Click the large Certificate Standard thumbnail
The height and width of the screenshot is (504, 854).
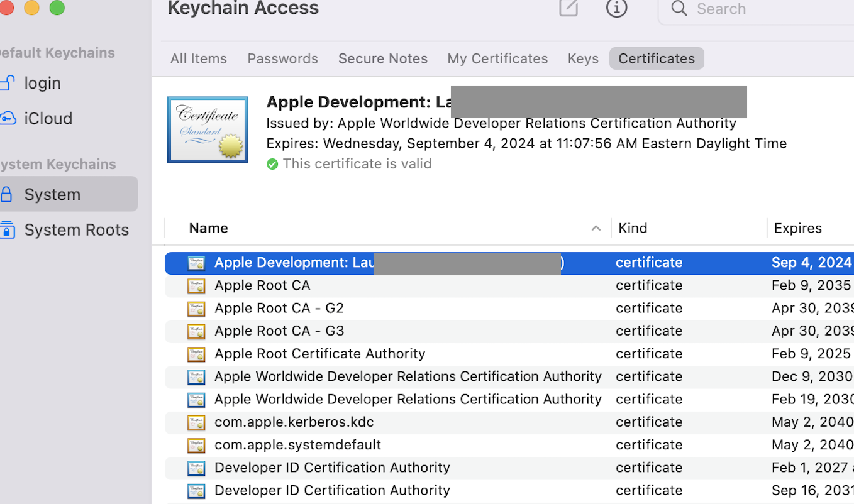(208, 130)
